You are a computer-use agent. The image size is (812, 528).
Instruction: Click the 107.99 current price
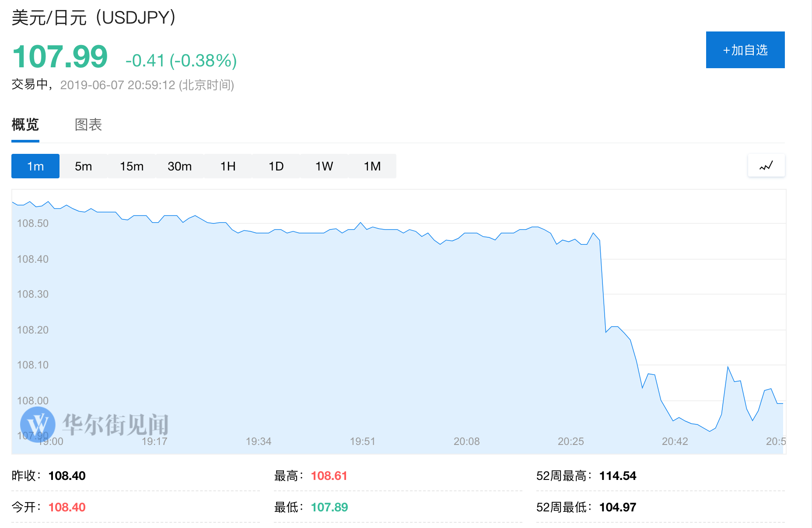[60, 57]
